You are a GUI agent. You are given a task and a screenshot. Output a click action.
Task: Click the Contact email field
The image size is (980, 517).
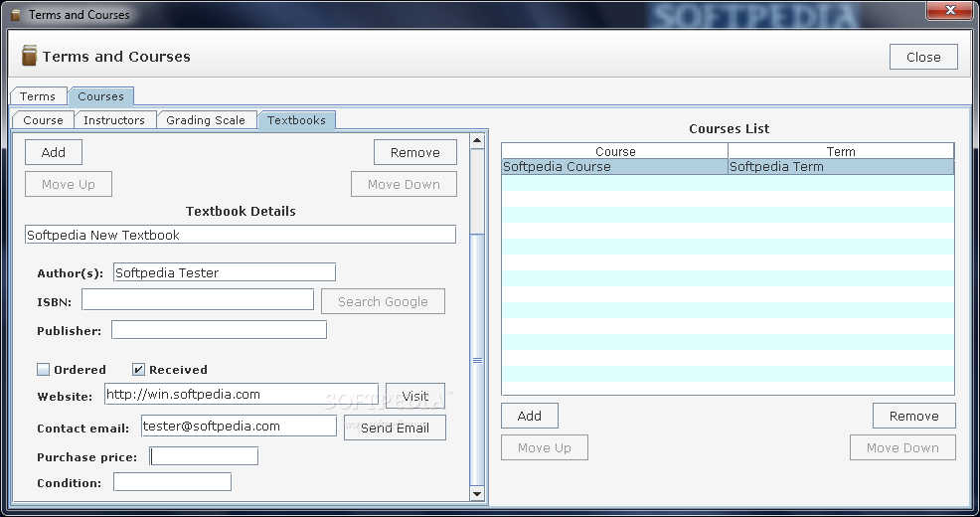coord(239,426)
